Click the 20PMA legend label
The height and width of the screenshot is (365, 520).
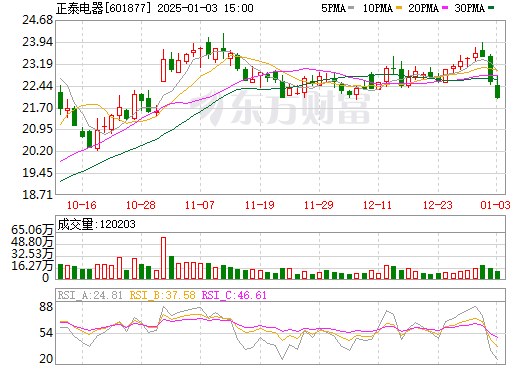click(x=423, y=8)
